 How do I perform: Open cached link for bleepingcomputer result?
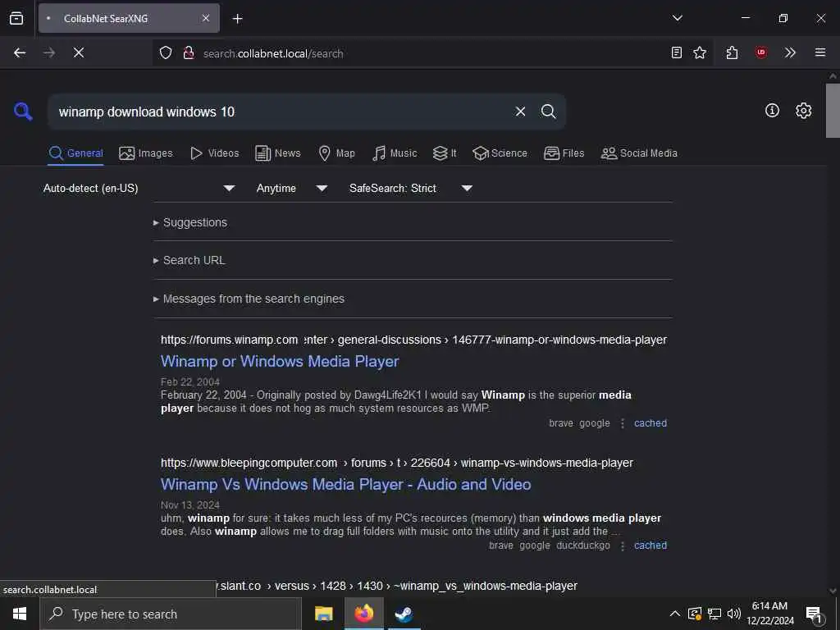[x=651, y=546]
